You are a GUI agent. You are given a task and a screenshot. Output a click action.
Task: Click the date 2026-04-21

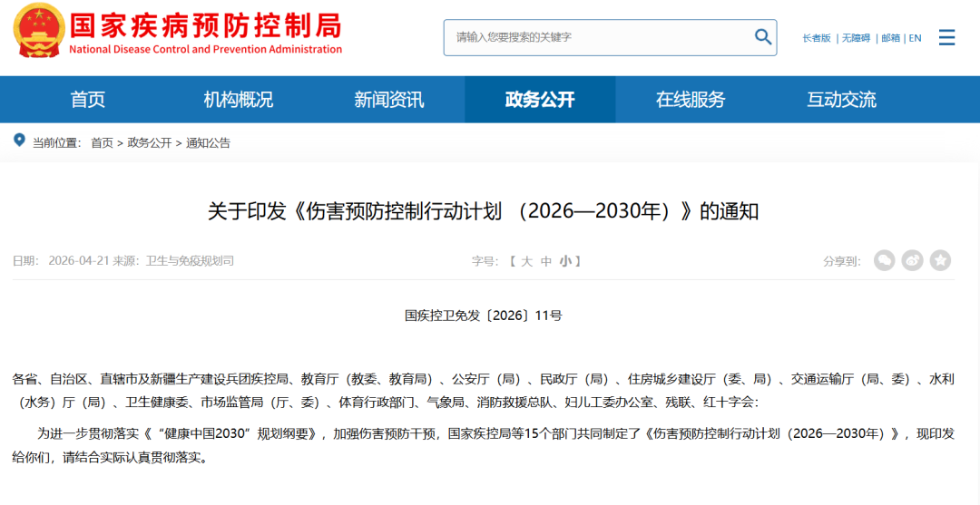[79, 261]
